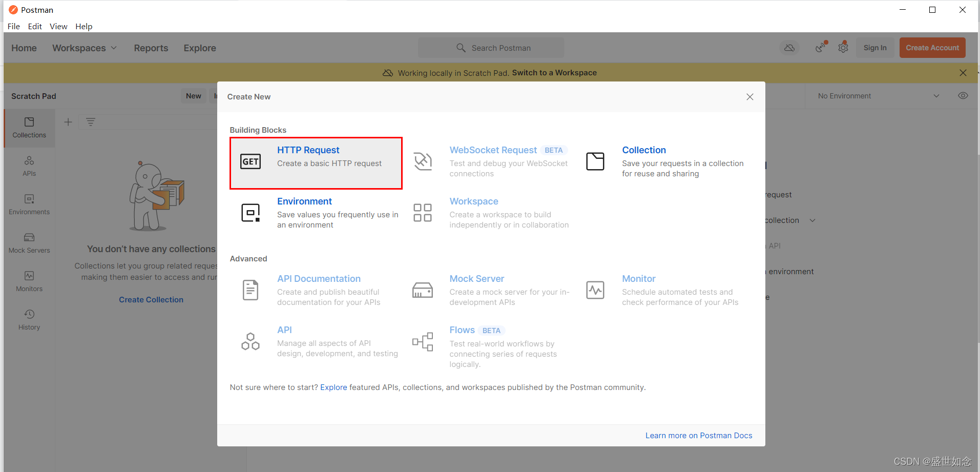Click the plus icon to add collection
Screen dimensions: 980x472
pyautogui.click(x=68, y=122)
